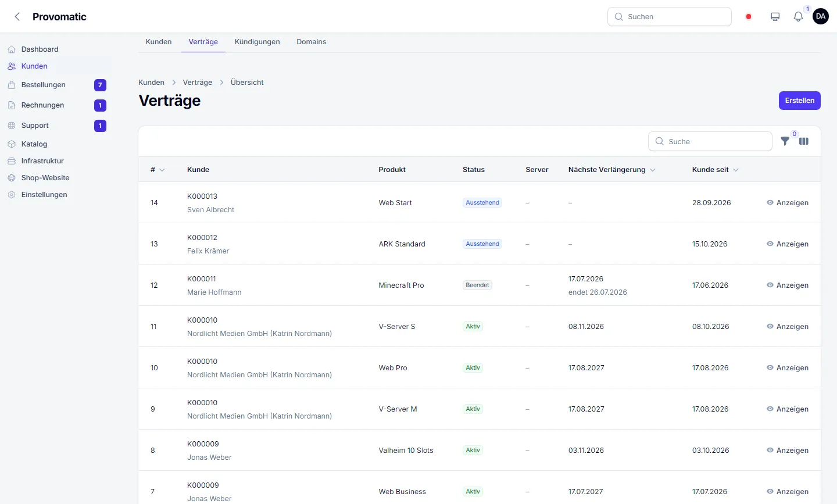
Task: Open Anzeigen for the V-Server M contract
Action: [788, 409]
